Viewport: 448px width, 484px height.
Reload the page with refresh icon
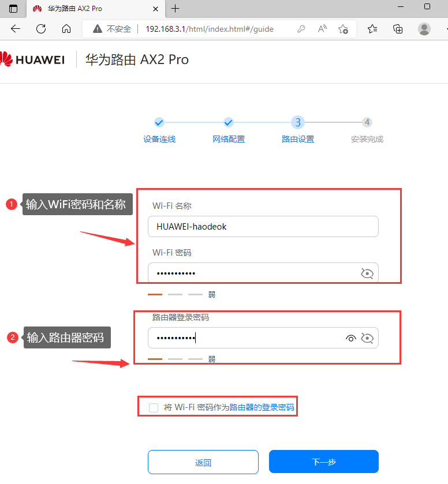41,29
